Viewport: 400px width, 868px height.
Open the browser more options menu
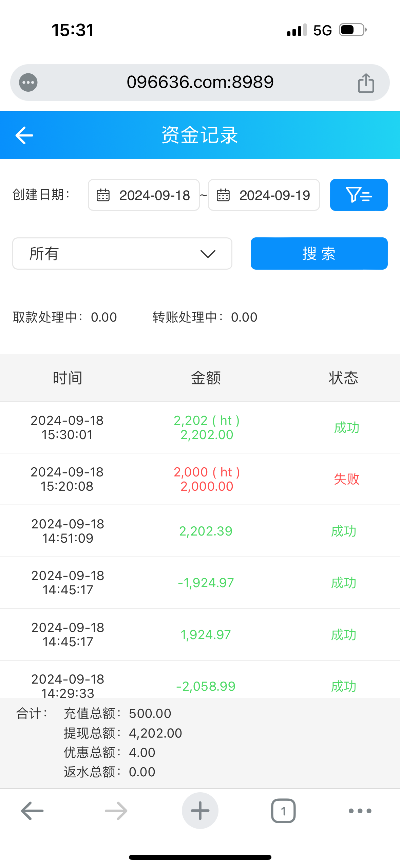(x=360, y=811)
